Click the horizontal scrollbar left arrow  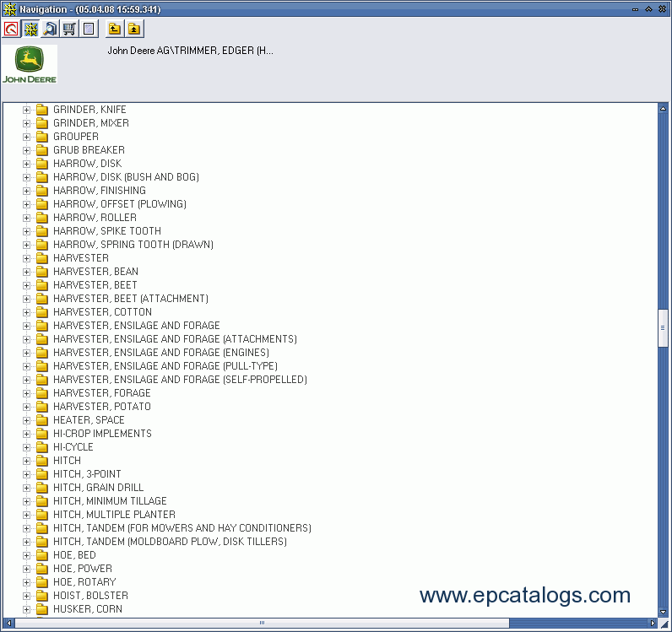tap(8, 623)
